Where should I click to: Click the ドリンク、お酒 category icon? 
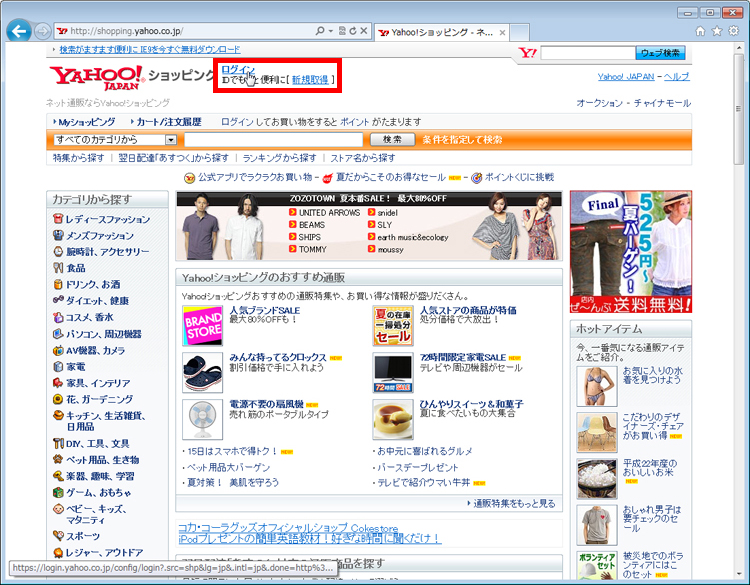58,284
